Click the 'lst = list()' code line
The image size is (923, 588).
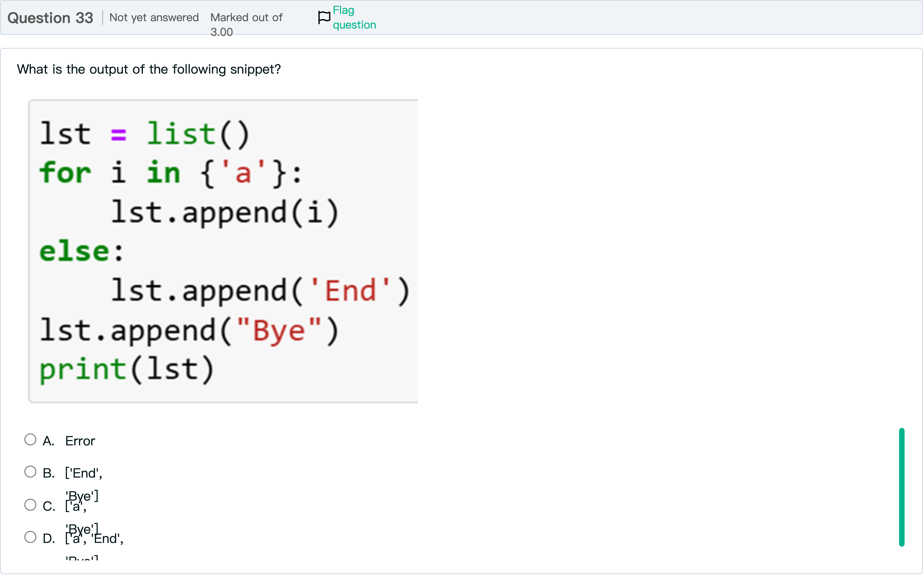(144, 134)
